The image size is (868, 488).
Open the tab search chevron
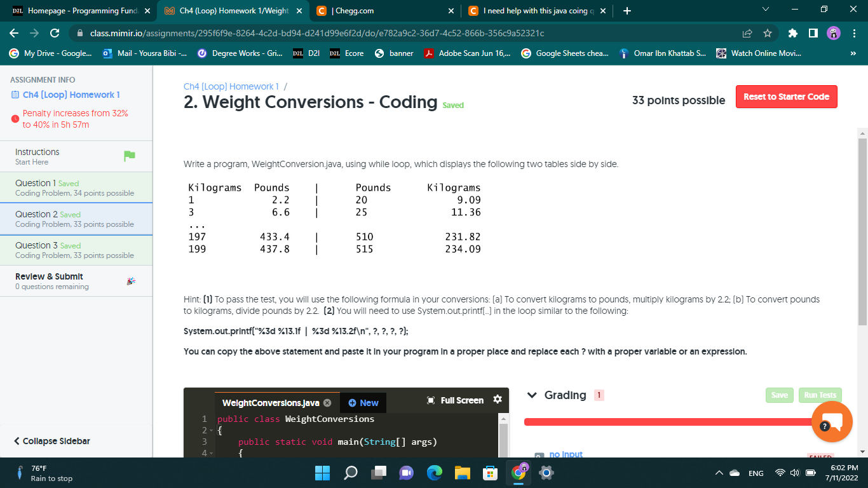764,11
